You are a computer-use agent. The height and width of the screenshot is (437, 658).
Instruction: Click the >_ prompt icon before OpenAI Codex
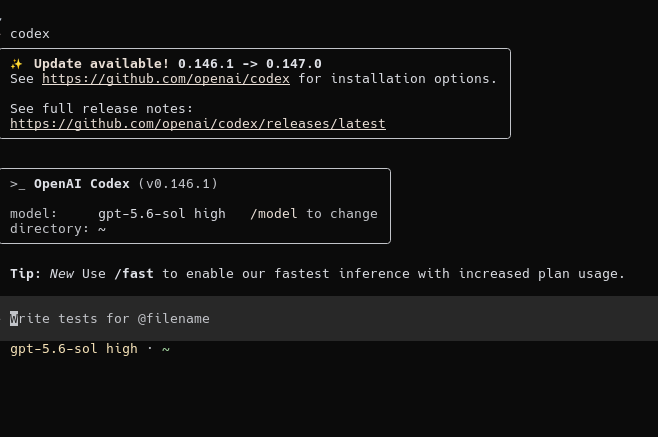18,184
